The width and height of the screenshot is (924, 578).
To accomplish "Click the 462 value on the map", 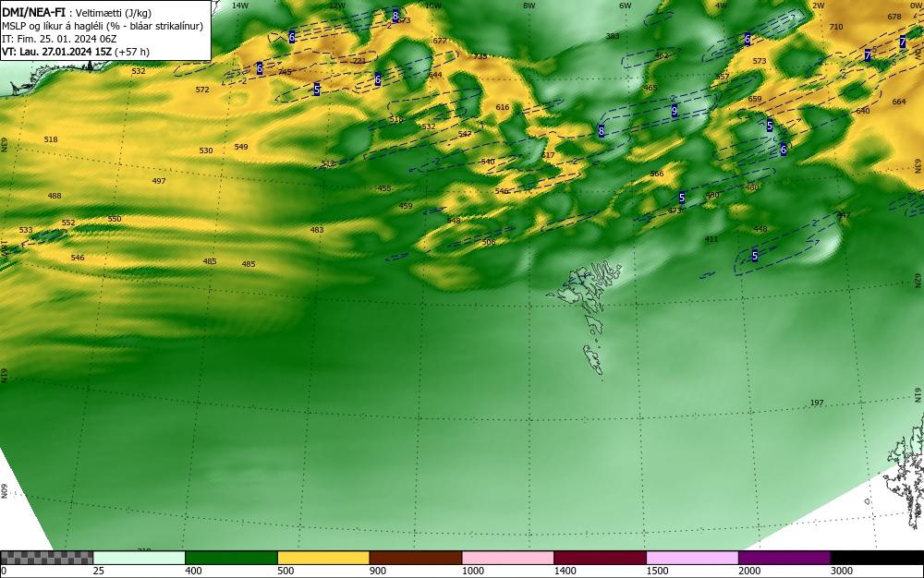I will click(662, 56).
